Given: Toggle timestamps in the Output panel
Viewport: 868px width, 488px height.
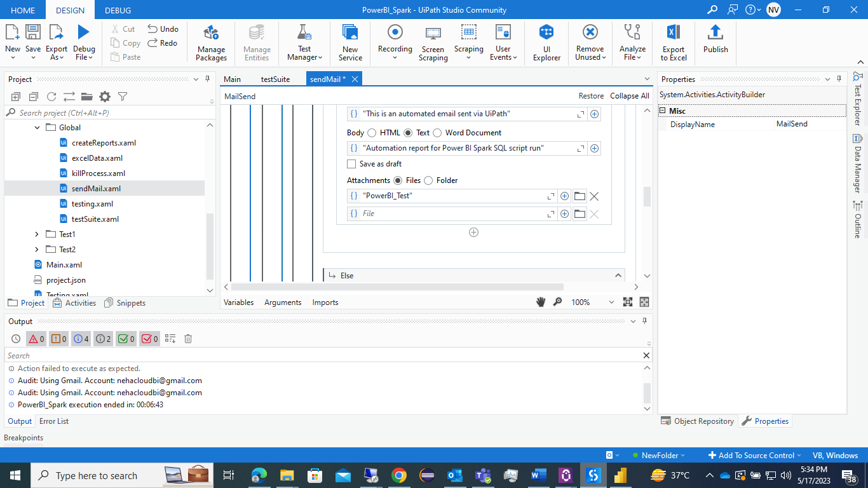Looking at the screenshot, I should coord(16,339).
